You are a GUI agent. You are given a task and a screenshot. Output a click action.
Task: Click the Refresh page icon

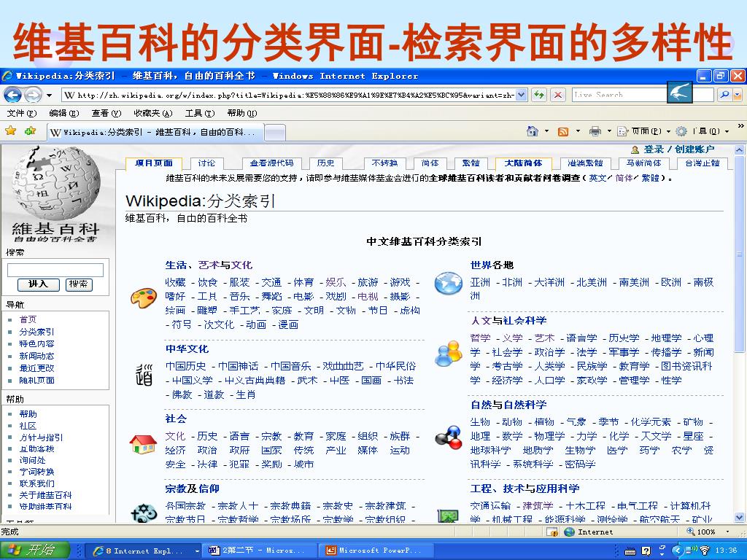tap(539, 95)
